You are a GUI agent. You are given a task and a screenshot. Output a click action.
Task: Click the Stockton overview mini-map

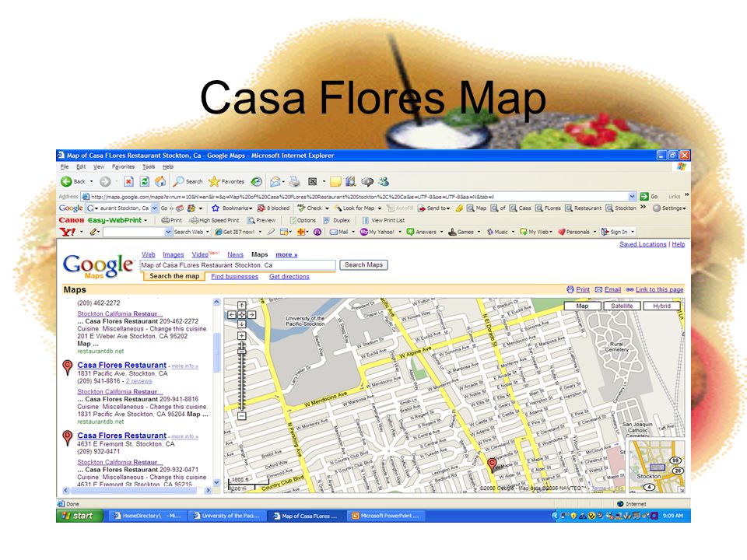click(656, 466)
